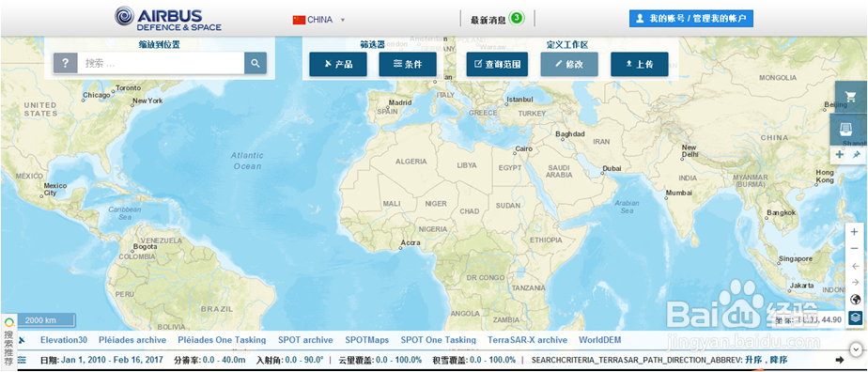The width and height of the screenshot is (868, 372).
Task: Go to next map extent arrow
Action: pos(855,283)
